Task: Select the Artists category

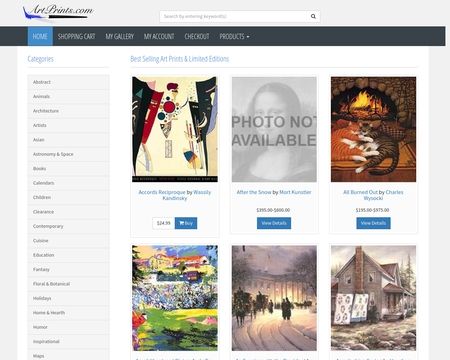Action: pyautogui.click(x=68, y=125)
